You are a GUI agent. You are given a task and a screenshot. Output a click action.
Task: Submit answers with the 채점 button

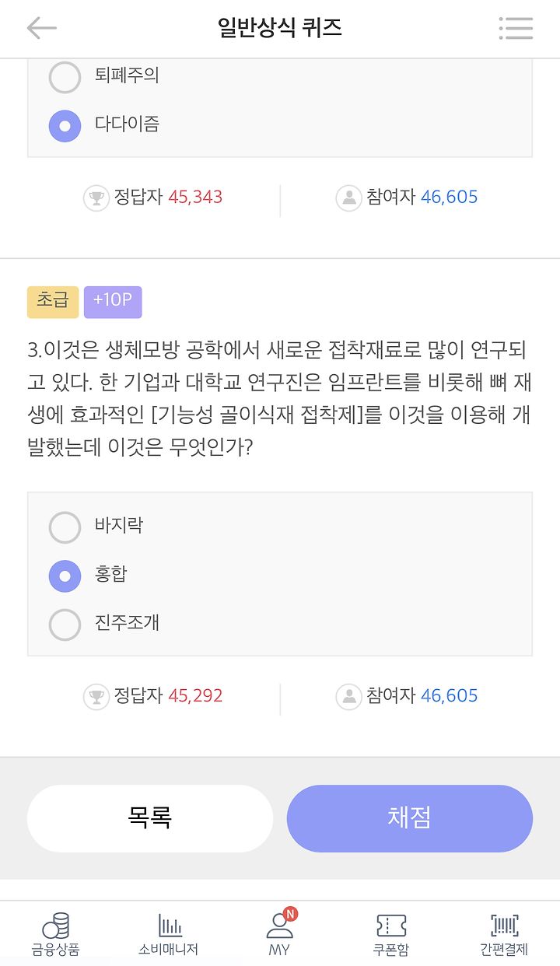(410, 818)
